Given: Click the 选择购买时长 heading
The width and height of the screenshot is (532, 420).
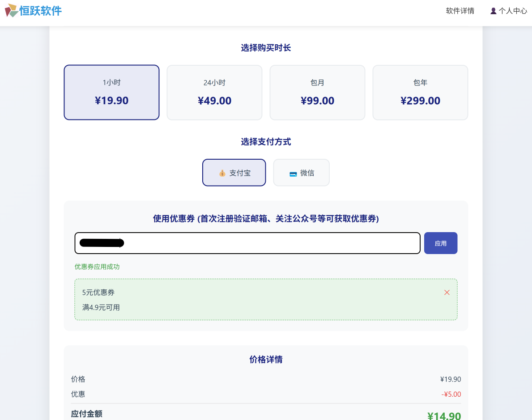Looking at the screenshot, I should click(x=266, y=48).
